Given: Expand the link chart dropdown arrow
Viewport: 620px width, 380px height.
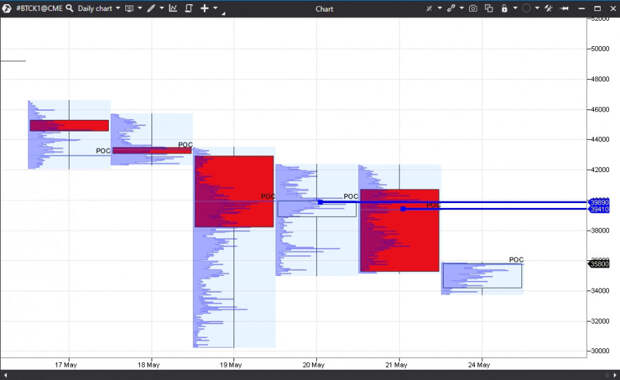Looking at the screenshot, I should click(x=461, y=8).
